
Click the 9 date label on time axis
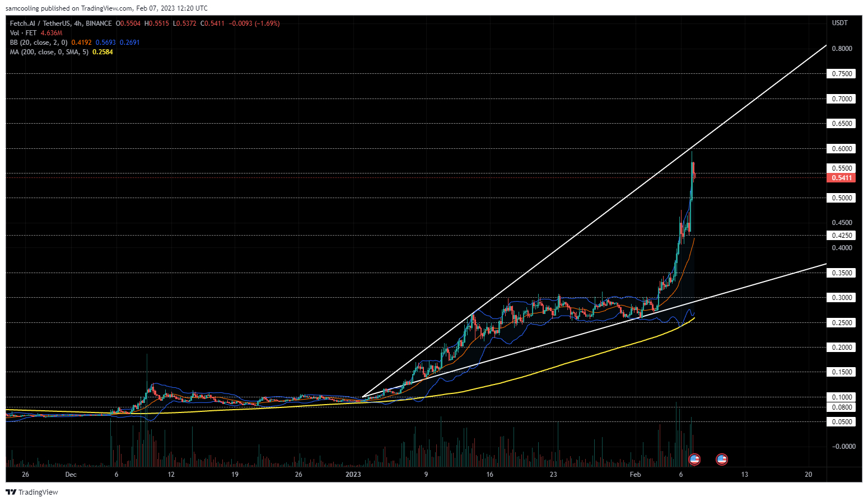point(426,475)
